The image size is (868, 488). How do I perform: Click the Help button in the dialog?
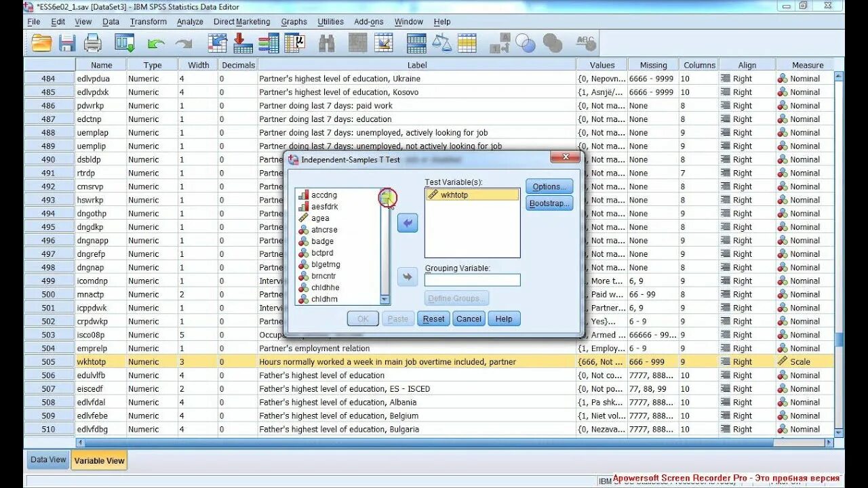click(504, 319)
